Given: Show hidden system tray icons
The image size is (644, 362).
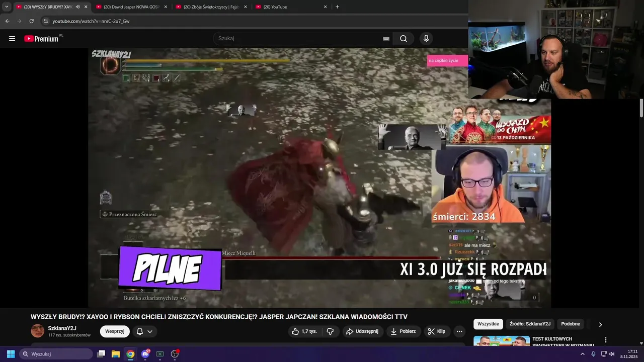Looking at the screenshot, I should point(583,354).
